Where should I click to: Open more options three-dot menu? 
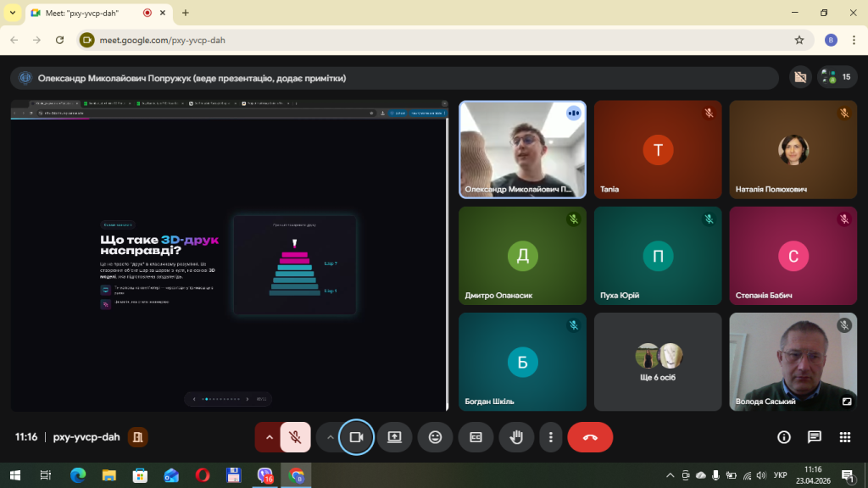[551, 437]
